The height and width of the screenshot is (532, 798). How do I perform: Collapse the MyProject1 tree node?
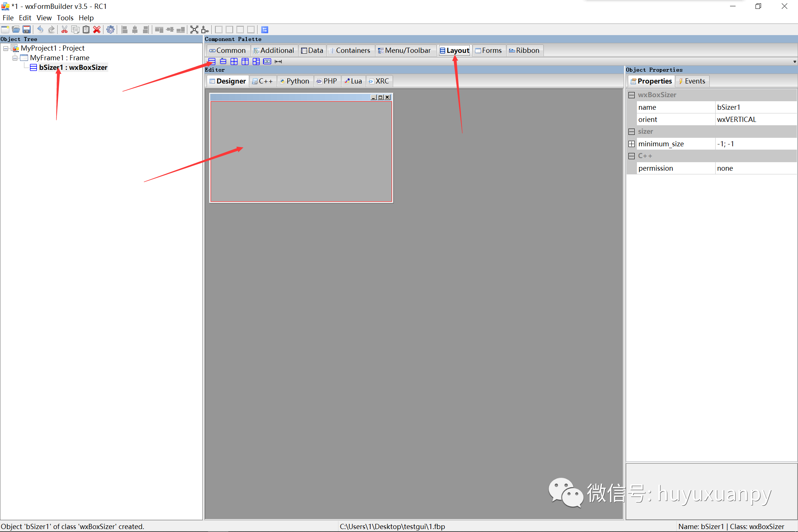6,48
